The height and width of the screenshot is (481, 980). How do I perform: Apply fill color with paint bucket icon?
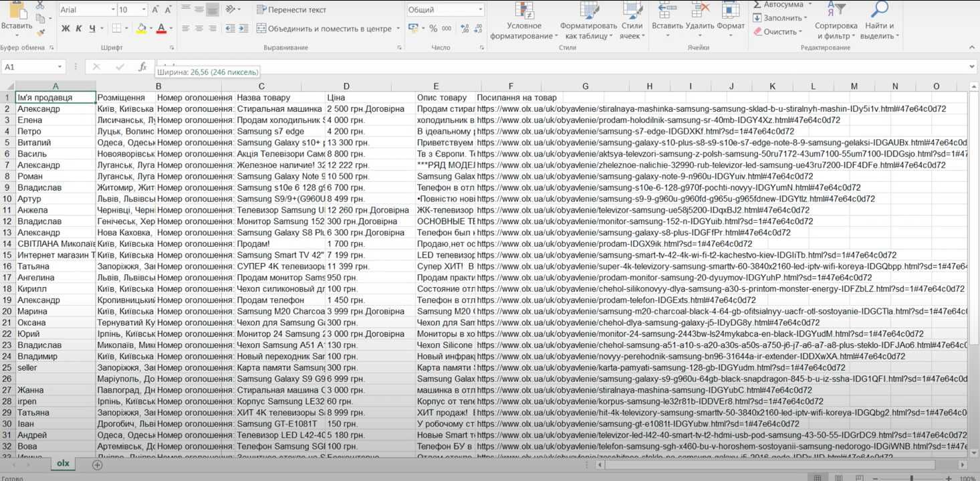140,29
